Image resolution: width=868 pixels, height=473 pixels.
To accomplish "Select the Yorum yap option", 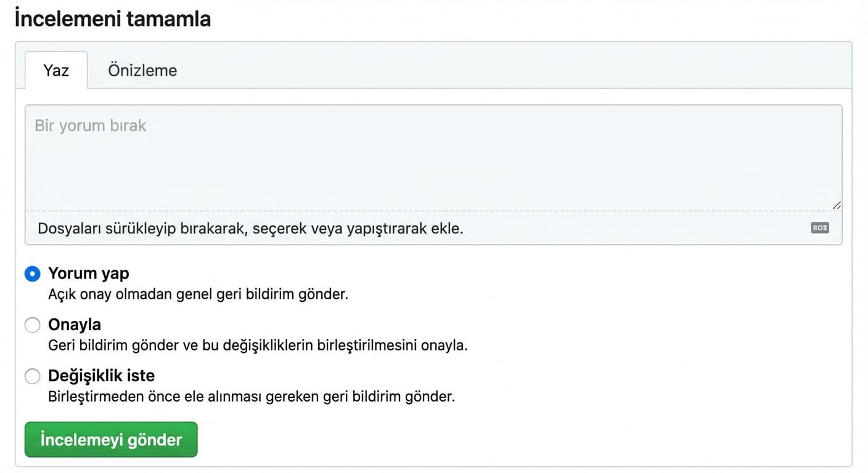I will click(32, 273).
